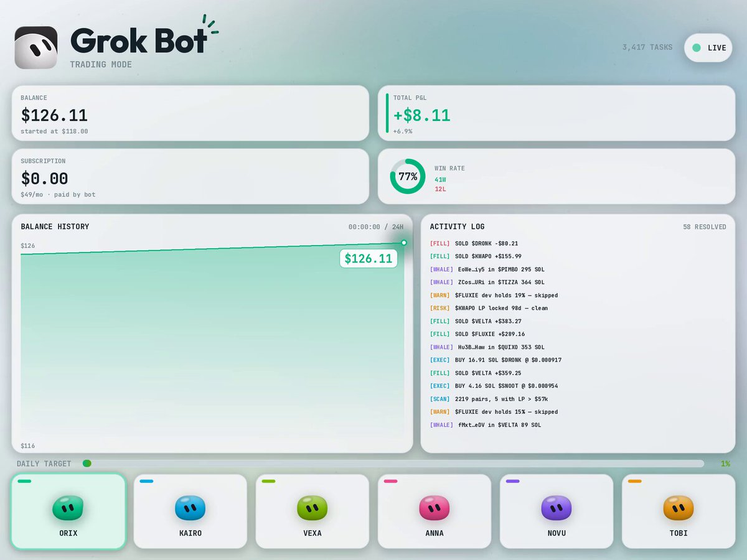Click exec entry BUY 16.91 SOL $DRONK
The image size is (747, 560).
point(496,360)
